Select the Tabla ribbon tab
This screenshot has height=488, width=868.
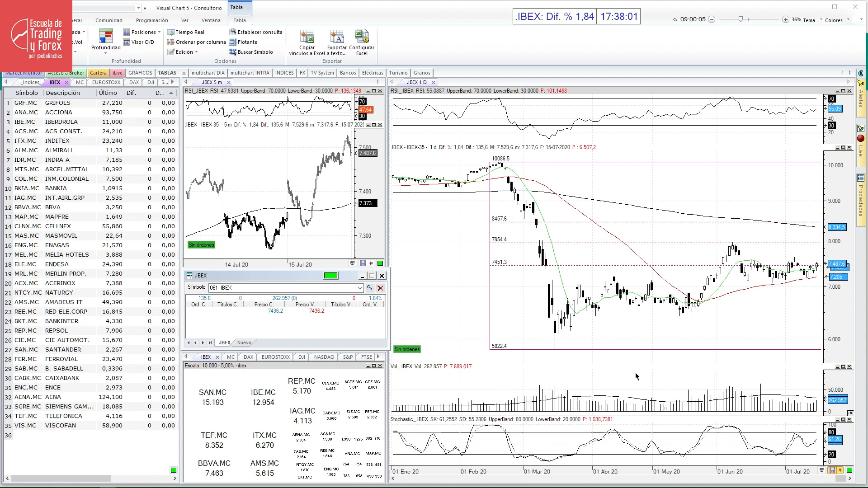240,20
